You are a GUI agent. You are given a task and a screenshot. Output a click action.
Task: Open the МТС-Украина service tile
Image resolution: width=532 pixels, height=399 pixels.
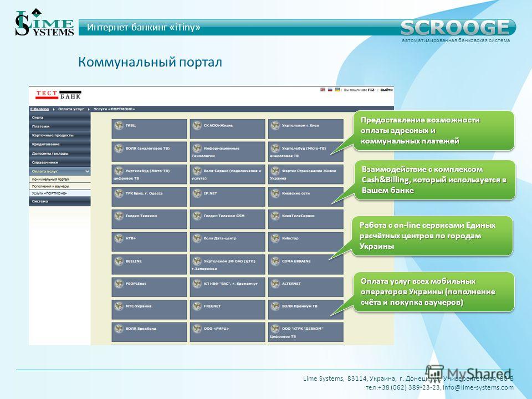(149, 309)
